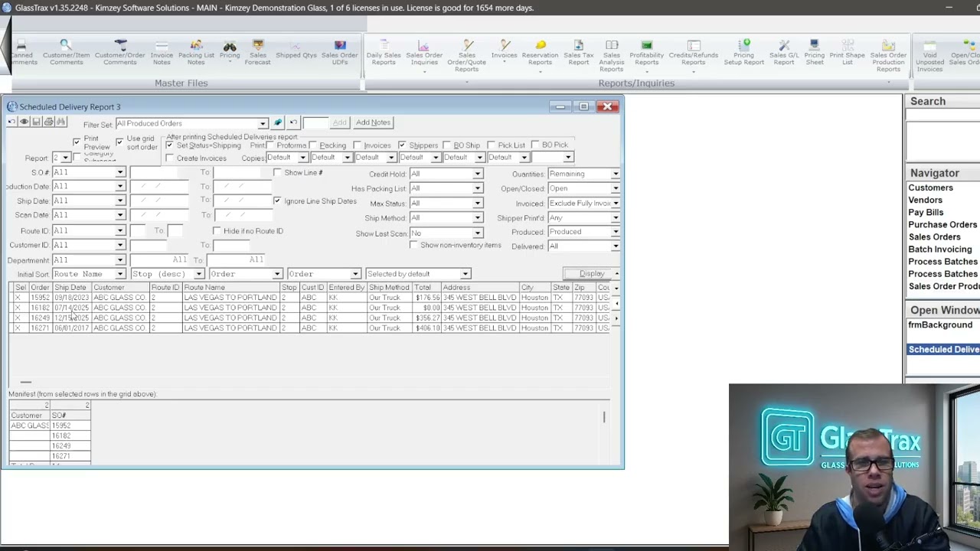Image resolution: width=980 pixels, height=551 pixels.
Task: Open the Filter Set dropdown
Action: click(263, 123)
